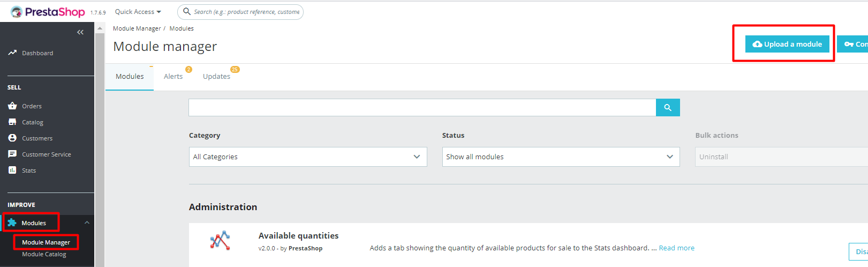The height and width of the screenshot is (267, 868).
Task: Collapse the Modules sidebar section
Action: 87,222
